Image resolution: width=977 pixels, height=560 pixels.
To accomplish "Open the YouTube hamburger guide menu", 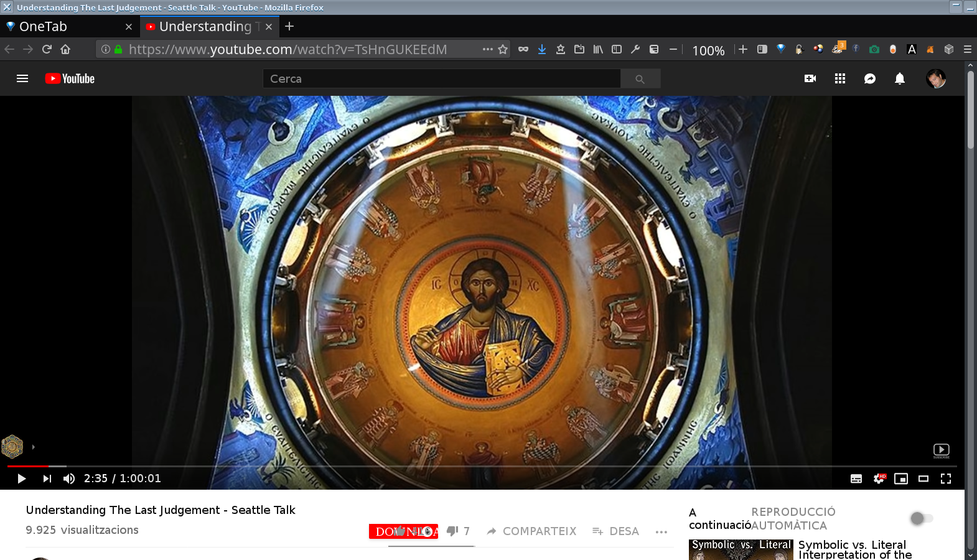I will coord(22,78).
